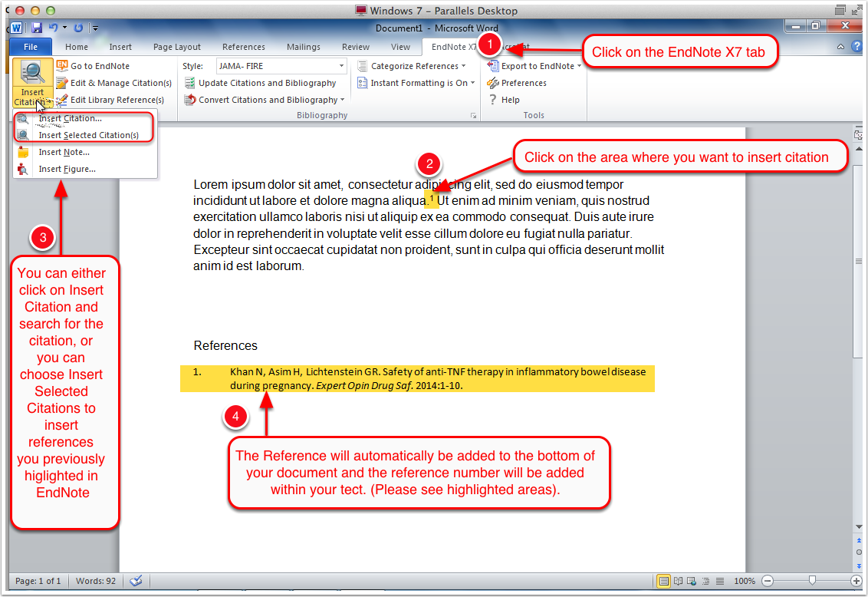Click the Edit Library Reference(s) icon

tap(62, 100)
